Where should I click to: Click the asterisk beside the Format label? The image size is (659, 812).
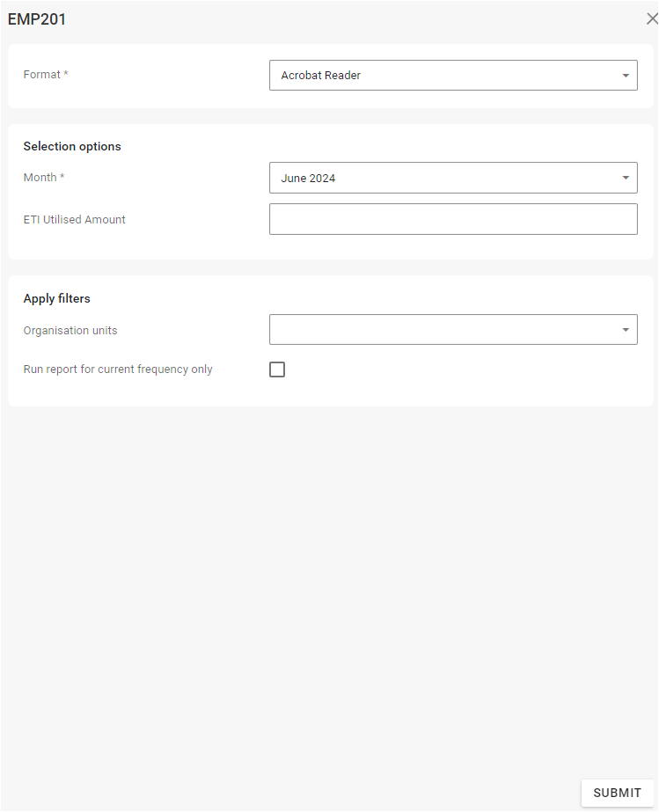click(66, 74)
